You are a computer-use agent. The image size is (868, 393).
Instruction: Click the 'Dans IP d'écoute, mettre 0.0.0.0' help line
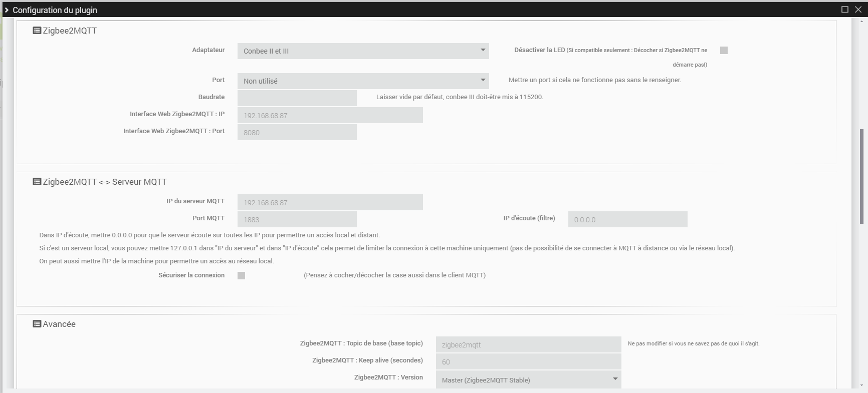tap(209, 235)
